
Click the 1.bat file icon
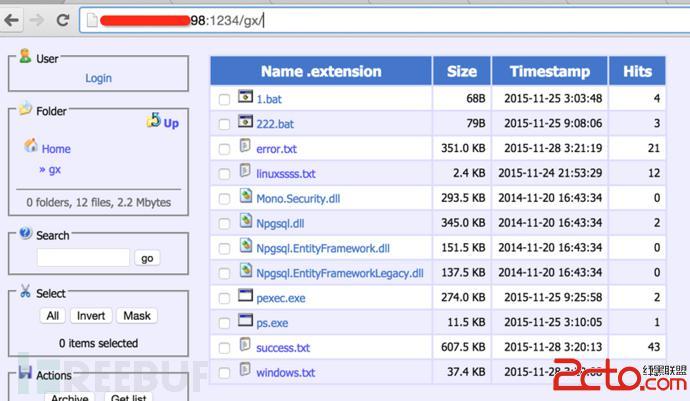[x=246, y=98]
